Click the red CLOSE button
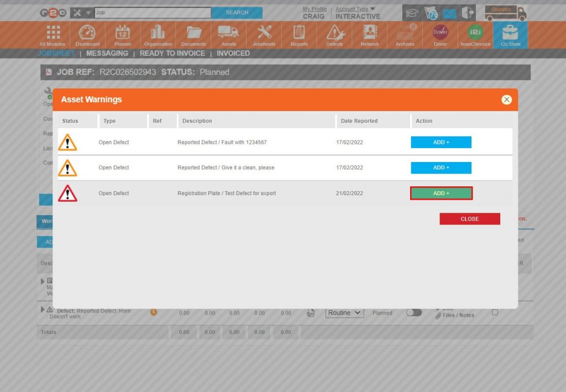Viewport: 566px width, 392px height. (x=470, y=219)
